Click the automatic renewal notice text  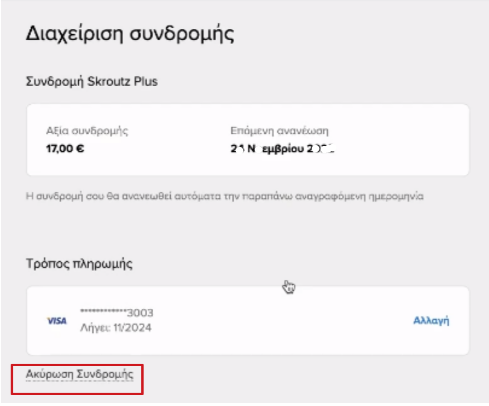point(225,196)
